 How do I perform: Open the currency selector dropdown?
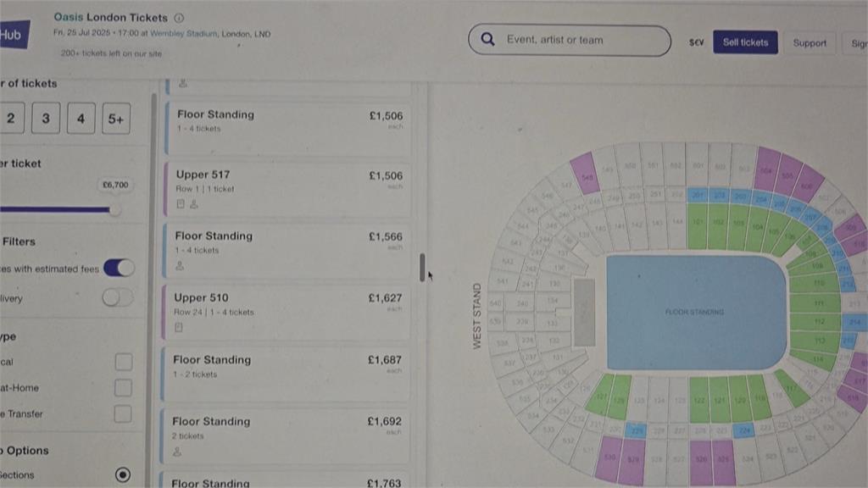click(697, 42)
